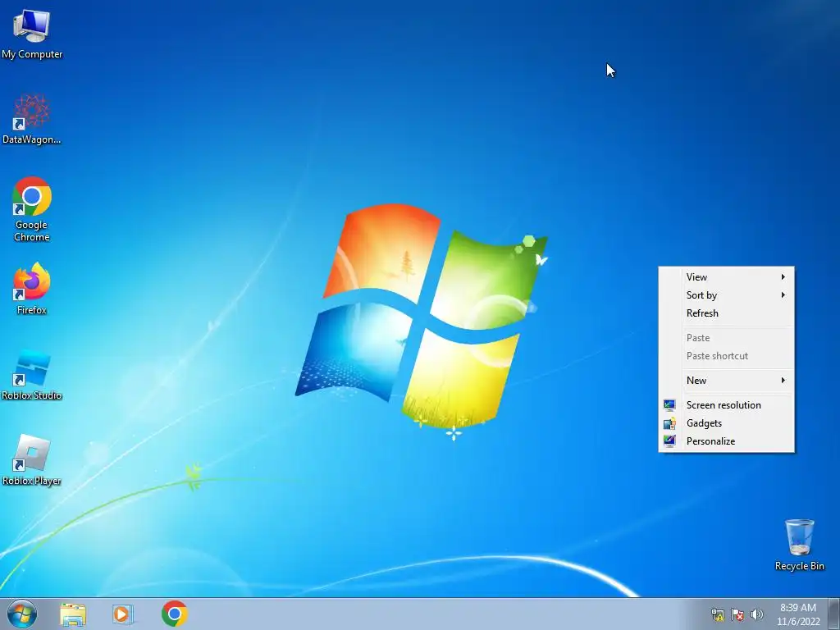Click the Personalize icon in context menu
The image size is (840, 630).
(669, 441)
